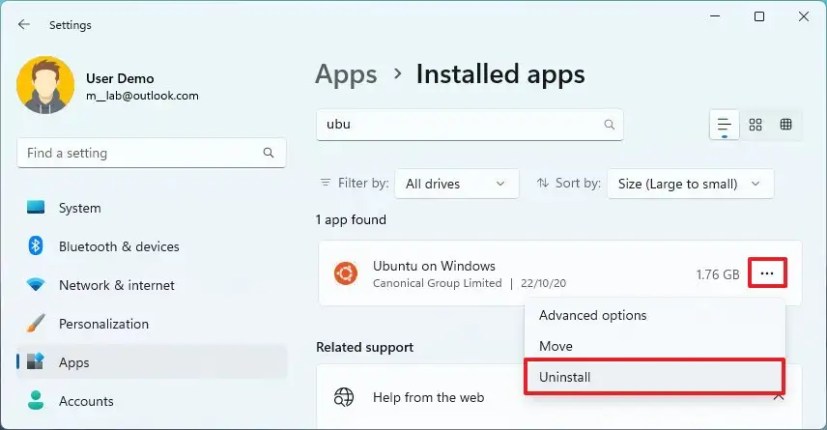827x430 pixels.
Task: Open the three-dot menu for Ubuntu
Action: pyautogui.click(x=767, y=273)
